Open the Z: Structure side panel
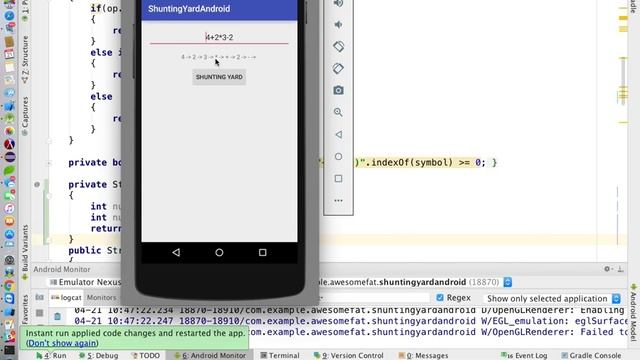The image size is (640, 360). (x=25, y=60)
